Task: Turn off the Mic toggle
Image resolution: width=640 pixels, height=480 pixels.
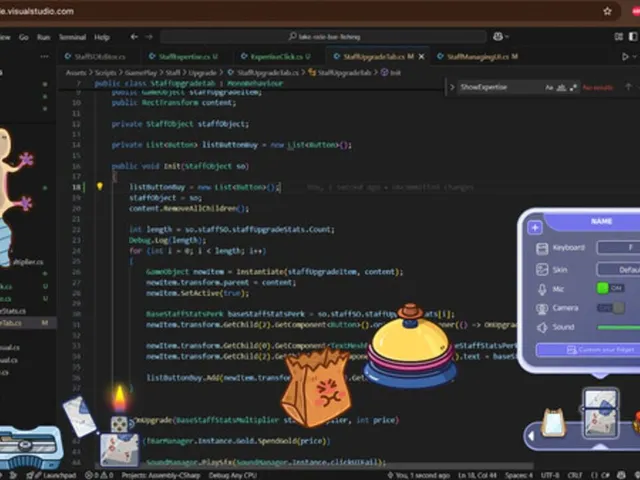Action: (x=610, y=288)
